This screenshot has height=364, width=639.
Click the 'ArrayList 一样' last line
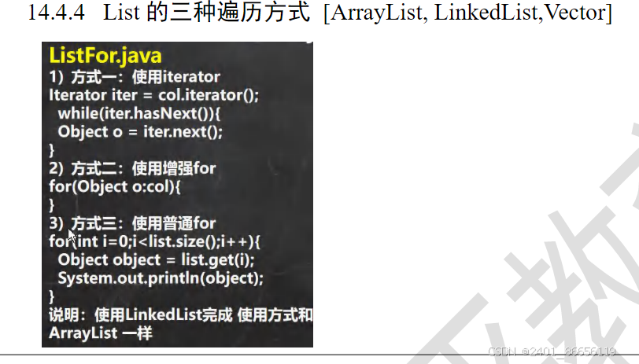pos(100,333)
